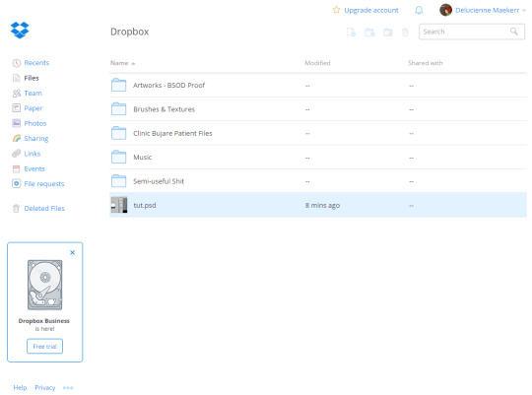View Deleted Files
The height and width of the screenshot is (395, 532).
tap(44, 209)
